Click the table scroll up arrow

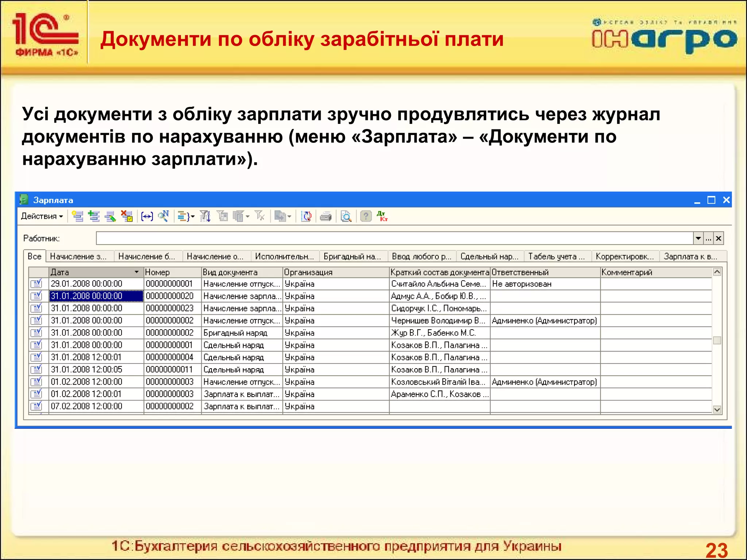(717, 272)
